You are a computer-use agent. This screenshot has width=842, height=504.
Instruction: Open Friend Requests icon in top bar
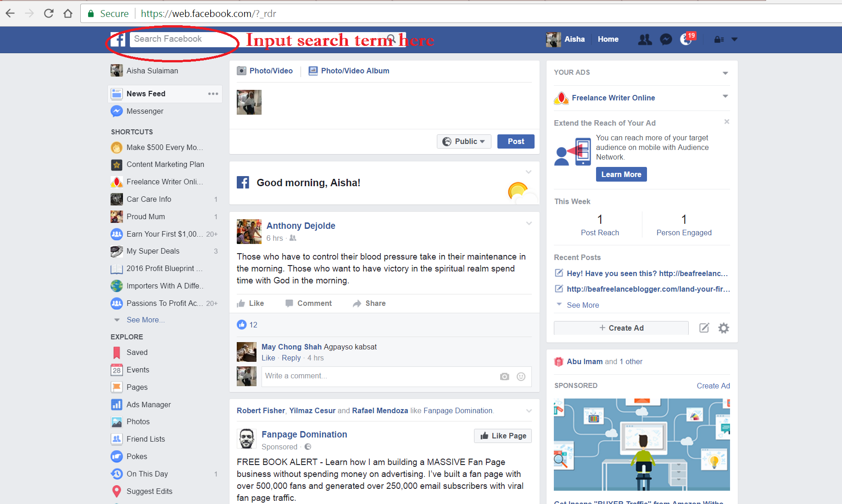click(x=645, y=39)
